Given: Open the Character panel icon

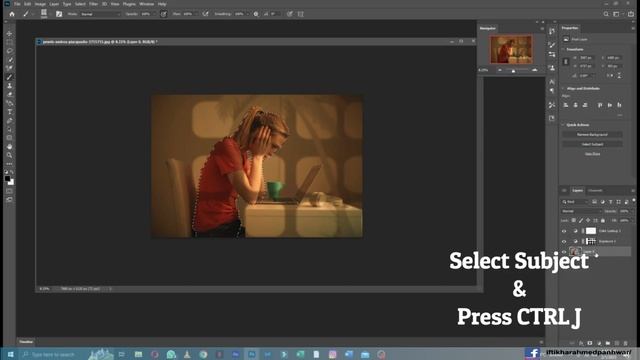Looking at the screenshot, I should pos(552,82).
